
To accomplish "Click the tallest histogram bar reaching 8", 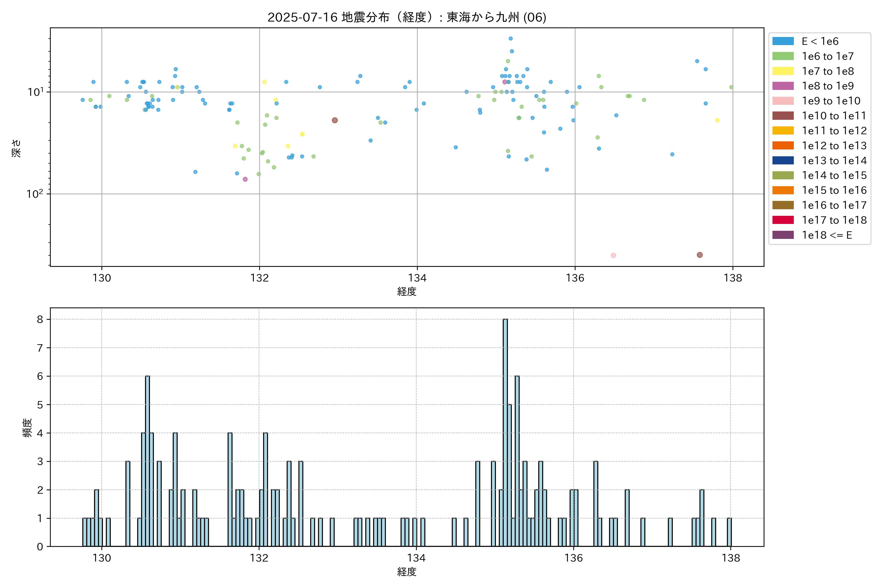I will (505, 431).
